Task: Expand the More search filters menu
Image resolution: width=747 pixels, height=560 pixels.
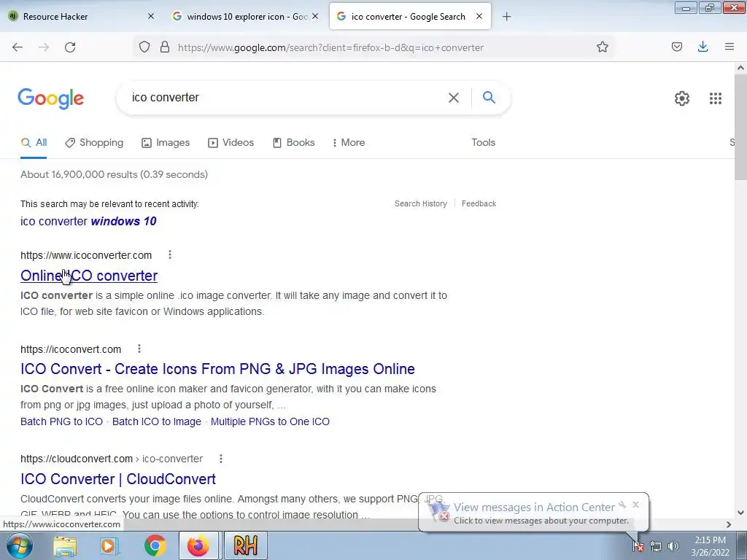Action: tap(349, 142)
